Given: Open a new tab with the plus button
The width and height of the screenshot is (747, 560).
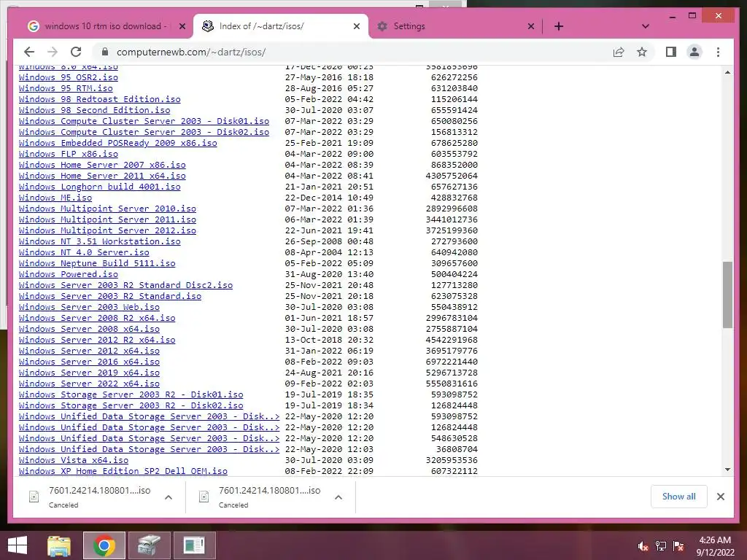Looking at the screenshot, I should 559,26.
